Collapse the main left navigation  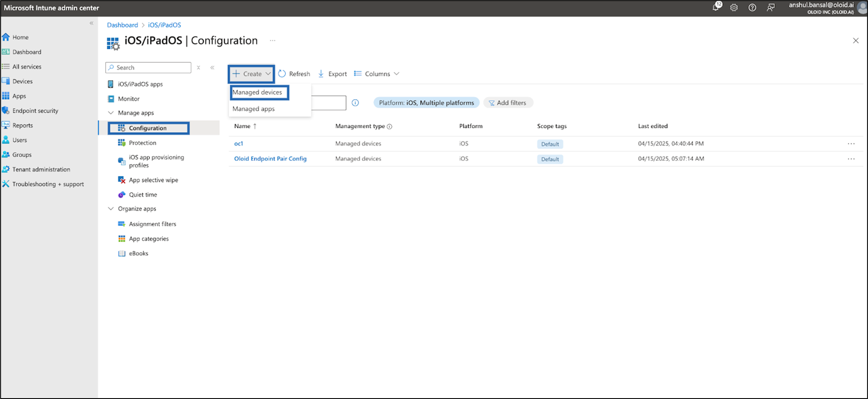tap(91, 23)
